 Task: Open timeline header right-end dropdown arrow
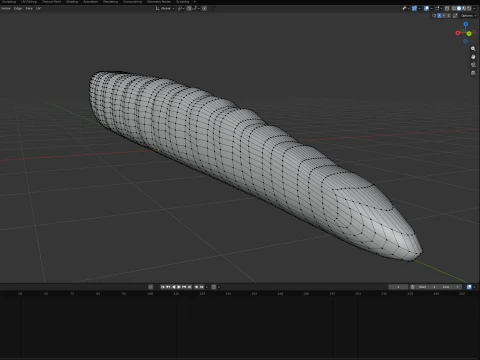point(475,287)
